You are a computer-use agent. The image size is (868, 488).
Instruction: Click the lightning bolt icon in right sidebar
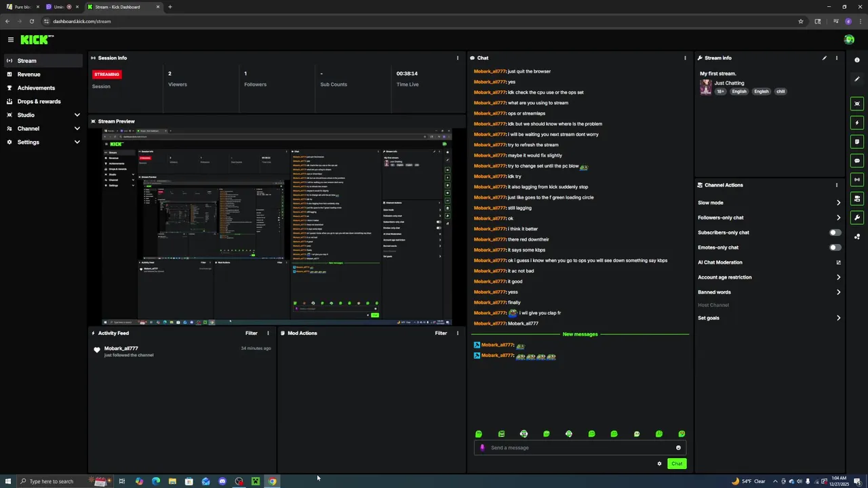tap(857, 123)
